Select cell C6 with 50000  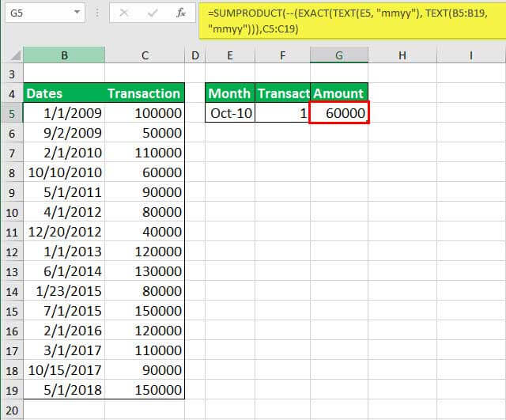[x=145, y=133]
